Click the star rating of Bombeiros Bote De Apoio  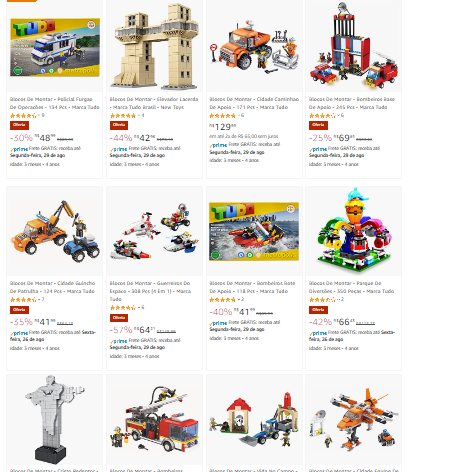pos(222,300)
